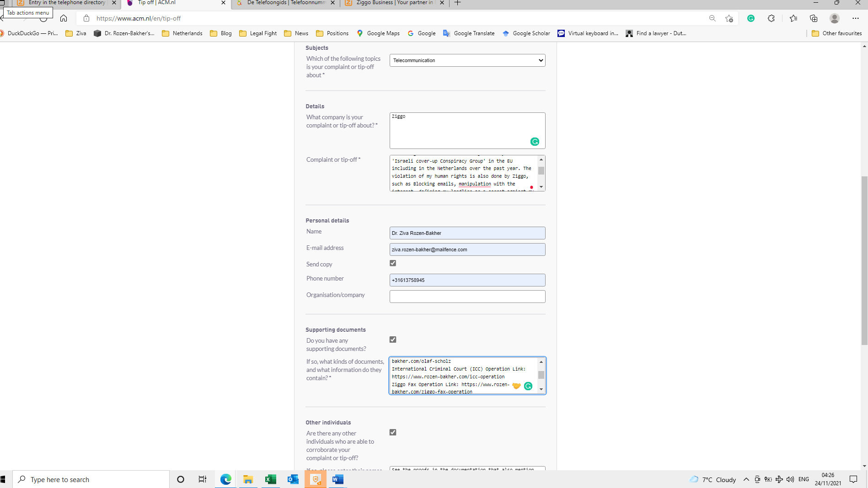Switch to the De Telefoongids tab
Viewport: 868px width, 488px height.
tap(285, 3)
